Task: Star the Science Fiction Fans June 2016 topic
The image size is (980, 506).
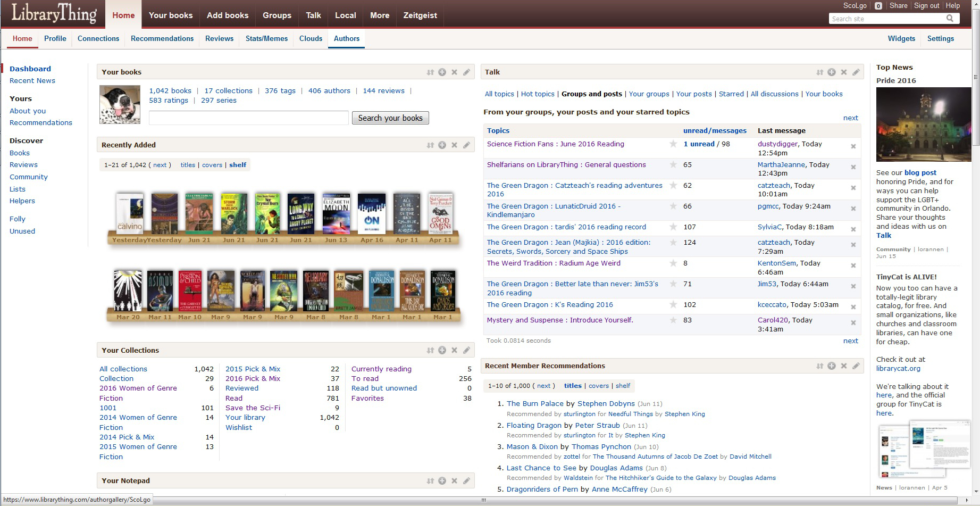Action: point(673,144)
